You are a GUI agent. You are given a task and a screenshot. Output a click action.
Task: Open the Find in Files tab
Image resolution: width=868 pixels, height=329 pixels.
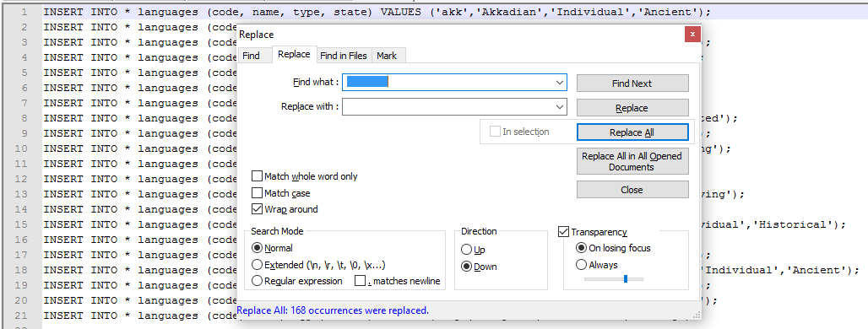(343, 56)
